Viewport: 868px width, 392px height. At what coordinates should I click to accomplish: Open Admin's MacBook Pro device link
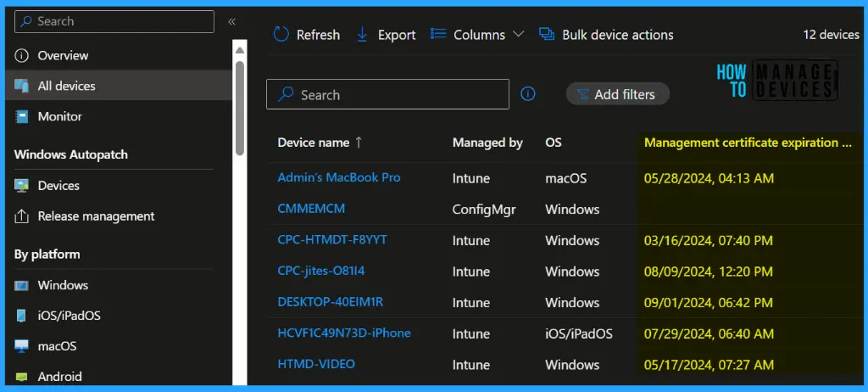[x=339, y=177]
